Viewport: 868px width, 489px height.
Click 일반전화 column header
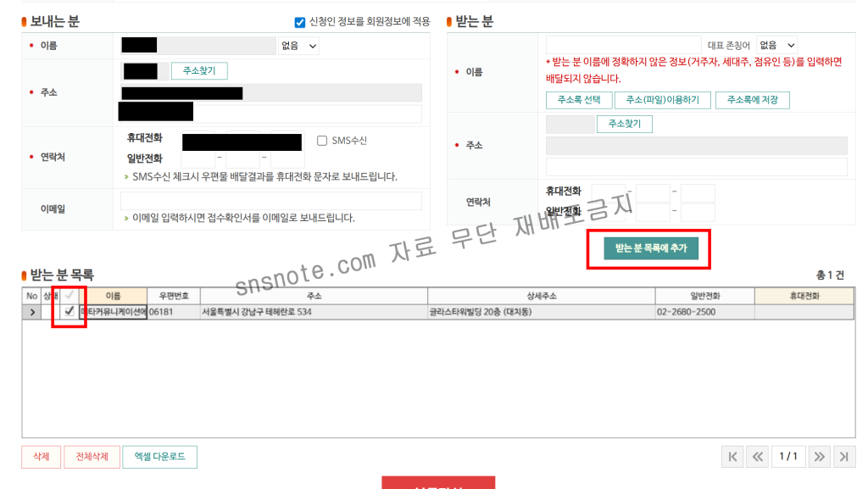[x=704, y=296]
